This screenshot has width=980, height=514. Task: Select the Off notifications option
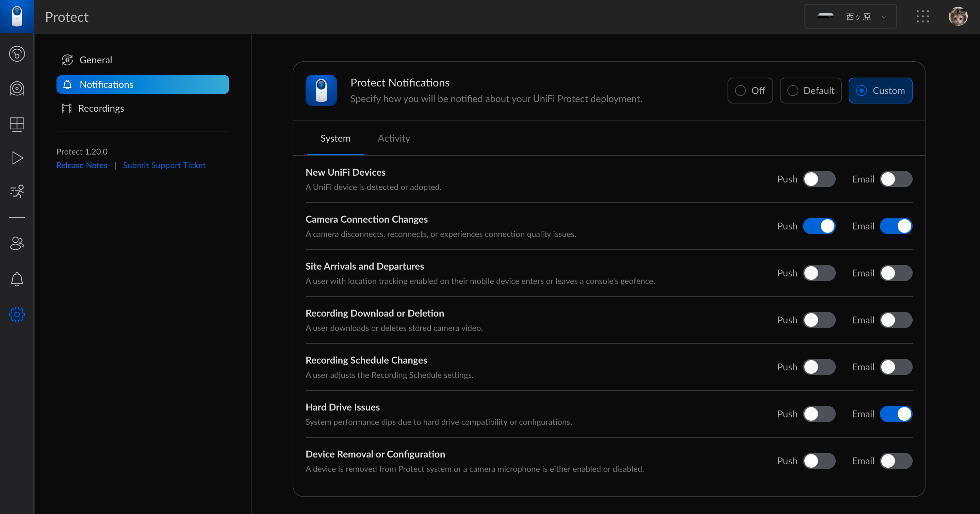click(750, 91)
